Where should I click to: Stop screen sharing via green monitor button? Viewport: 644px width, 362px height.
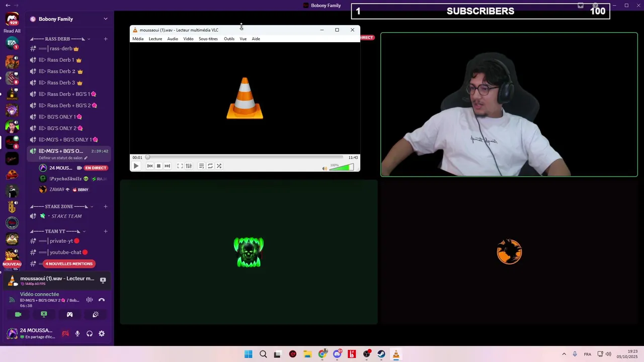[x=44, y=314]
